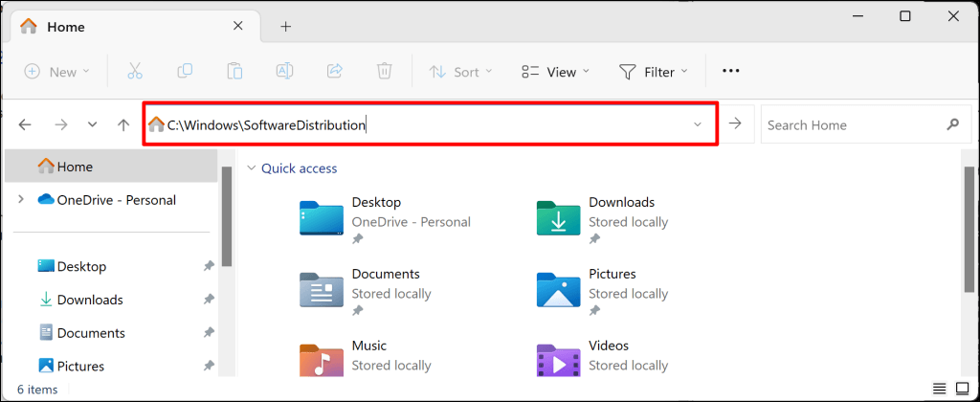Click the Copy icon in toolbar

click(x=185, y=72)
